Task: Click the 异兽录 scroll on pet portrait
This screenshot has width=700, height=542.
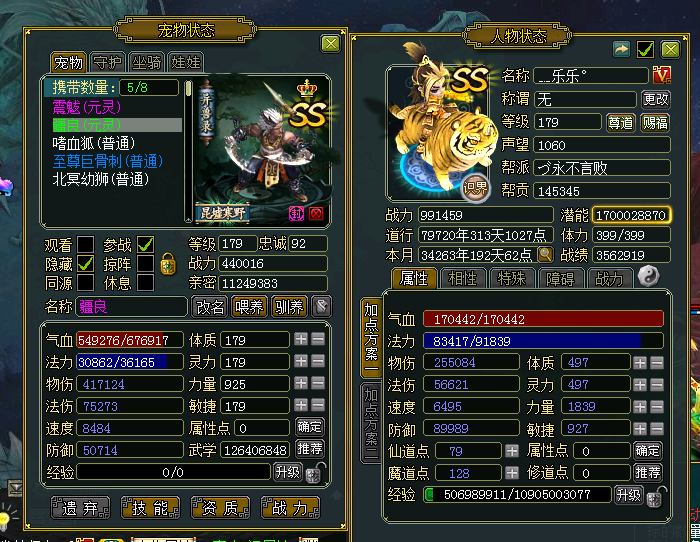Action: pyautogui.click(x=206, y=113)
